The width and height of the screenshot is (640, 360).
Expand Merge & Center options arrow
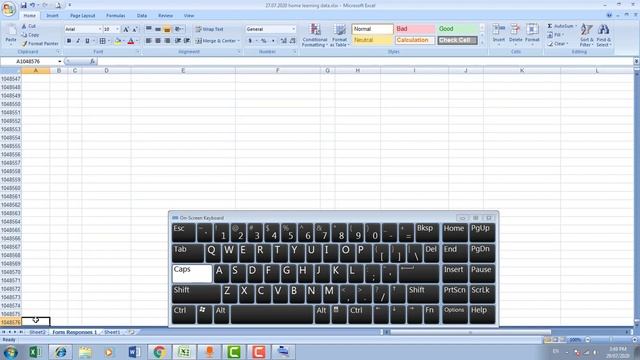click(x=238, y=41)
